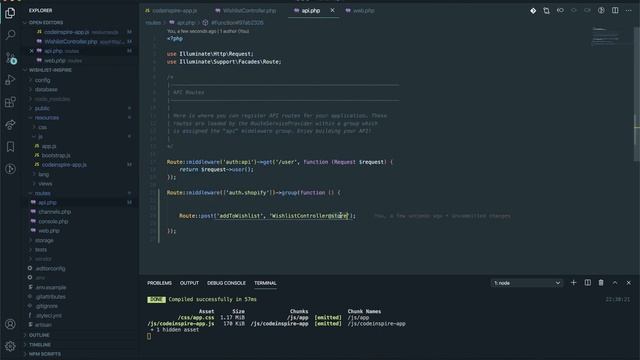This screenshot has height=360, width=640.
Task: Open codeinspire-app.js in resources js folder
Action: tap(64, 165)
